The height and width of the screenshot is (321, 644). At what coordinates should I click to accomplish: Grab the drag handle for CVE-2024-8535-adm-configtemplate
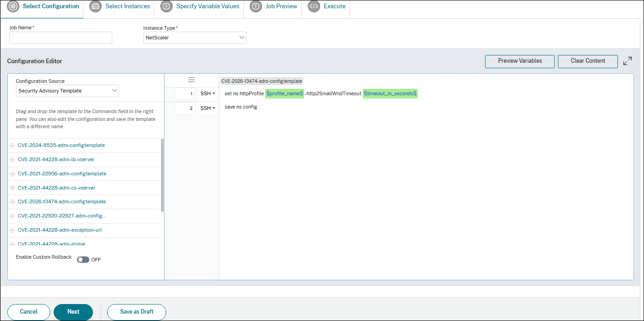(x=12, y=146)
